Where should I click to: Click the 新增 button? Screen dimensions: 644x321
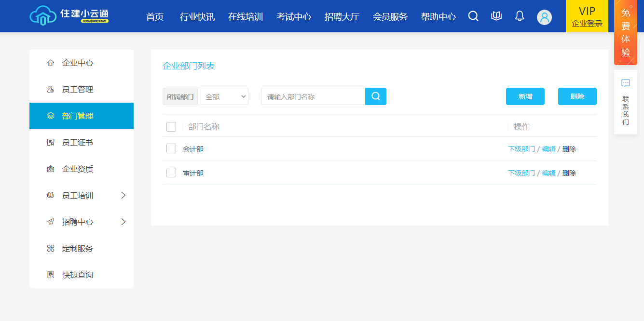coord(525,96)
